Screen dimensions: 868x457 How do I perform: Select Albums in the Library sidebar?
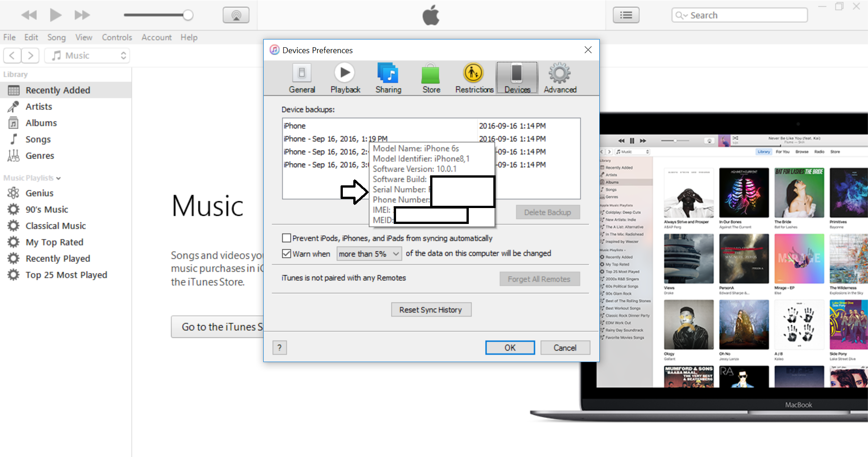tap(66, 123)
